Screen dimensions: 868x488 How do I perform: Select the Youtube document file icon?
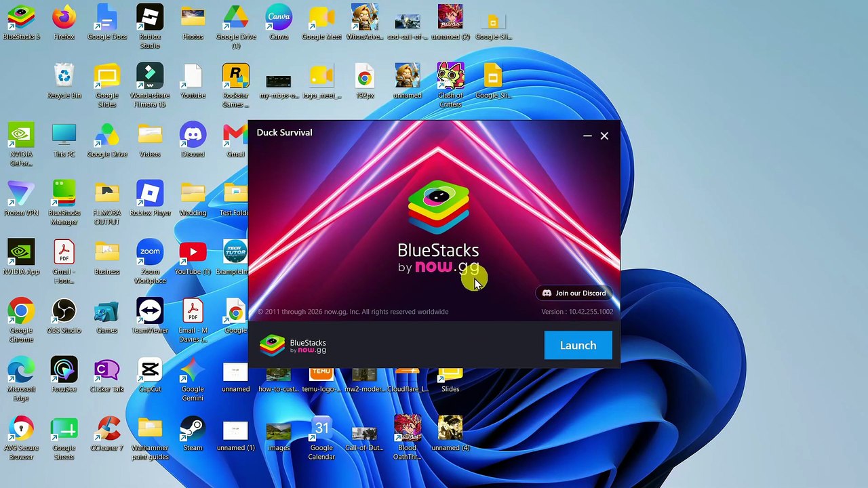193,81
